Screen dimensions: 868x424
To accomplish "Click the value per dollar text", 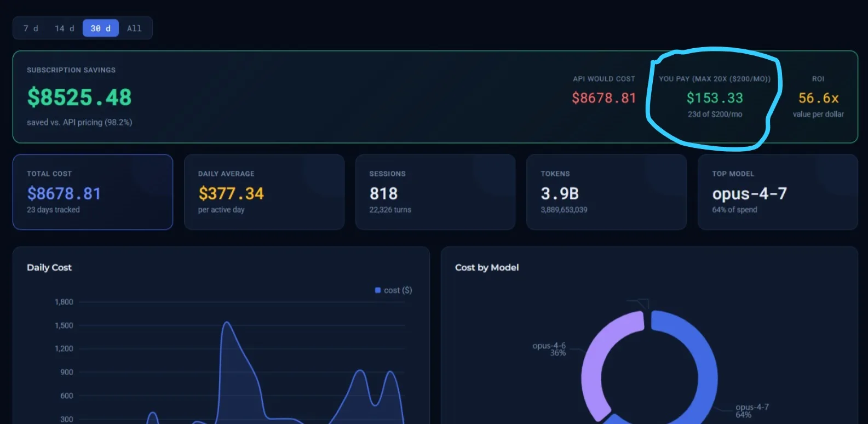I will [x=818, y=114].
